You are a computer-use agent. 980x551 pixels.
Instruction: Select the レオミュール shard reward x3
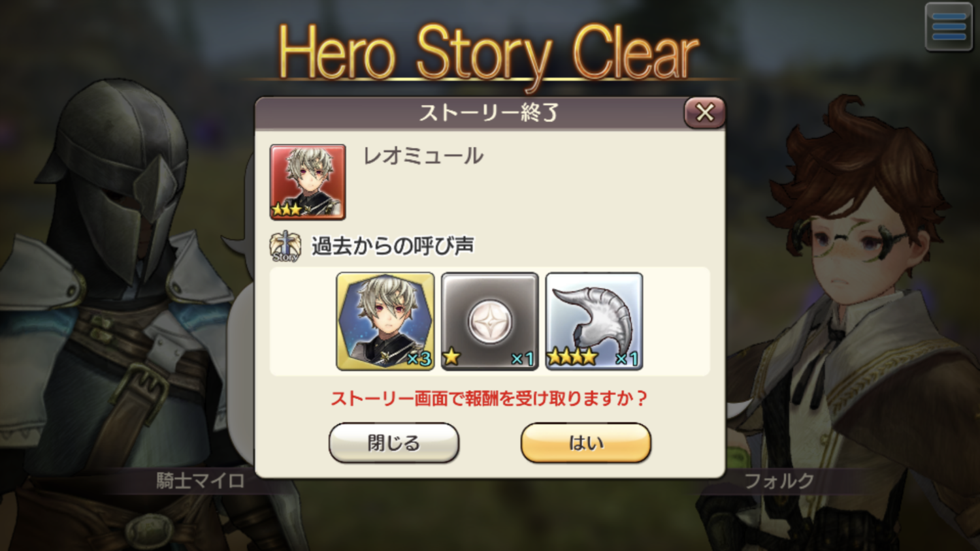pyautogui.click(x=385, y=321)
